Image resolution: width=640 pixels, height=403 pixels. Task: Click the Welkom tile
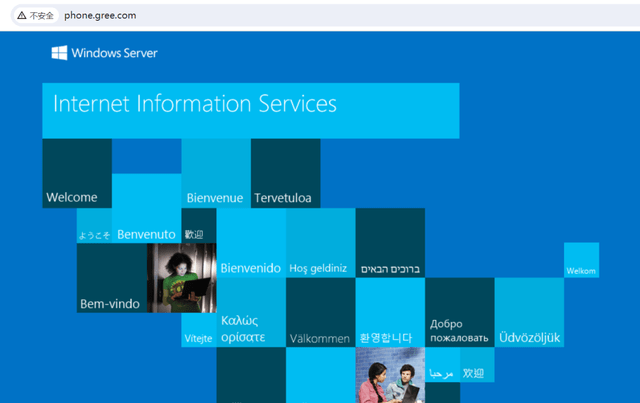pos(582,260)
